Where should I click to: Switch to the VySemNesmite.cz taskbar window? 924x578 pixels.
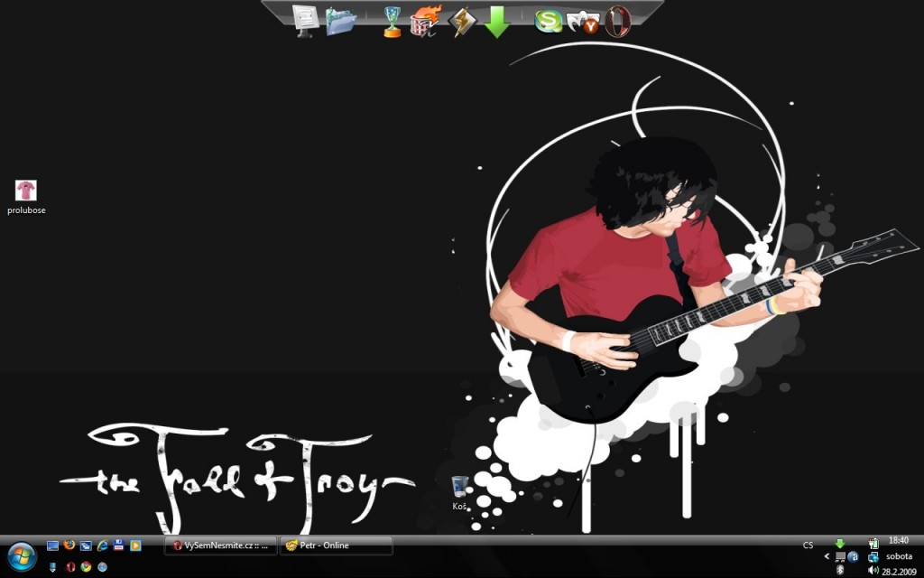pyautogui.click(x=220, y=545)
